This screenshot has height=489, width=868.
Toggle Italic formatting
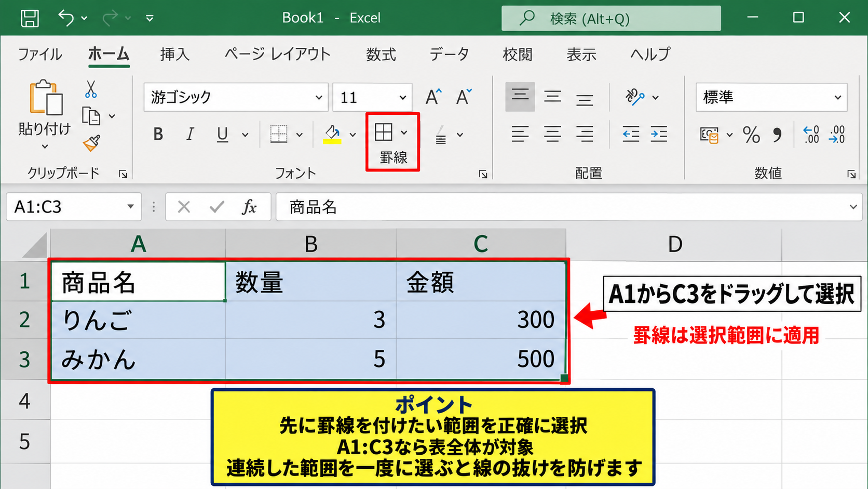[190, 135]
